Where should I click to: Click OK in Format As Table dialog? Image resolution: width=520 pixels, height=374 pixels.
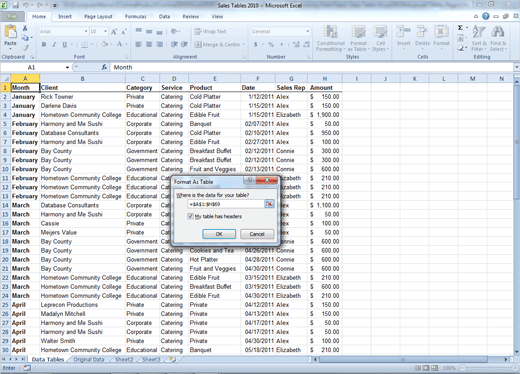(219, 234)
